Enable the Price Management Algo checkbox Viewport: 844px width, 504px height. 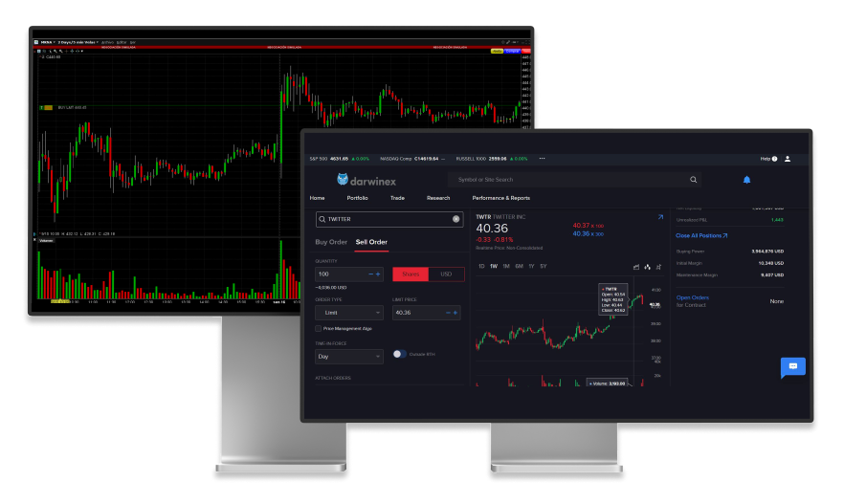pyautogui.click(x=319, y=328)
